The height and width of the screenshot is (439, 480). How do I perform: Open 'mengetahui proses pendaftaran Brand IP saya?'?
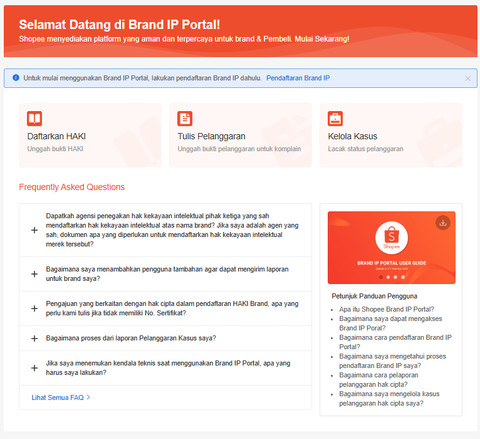pyautogui.click(x=392, y=361)
